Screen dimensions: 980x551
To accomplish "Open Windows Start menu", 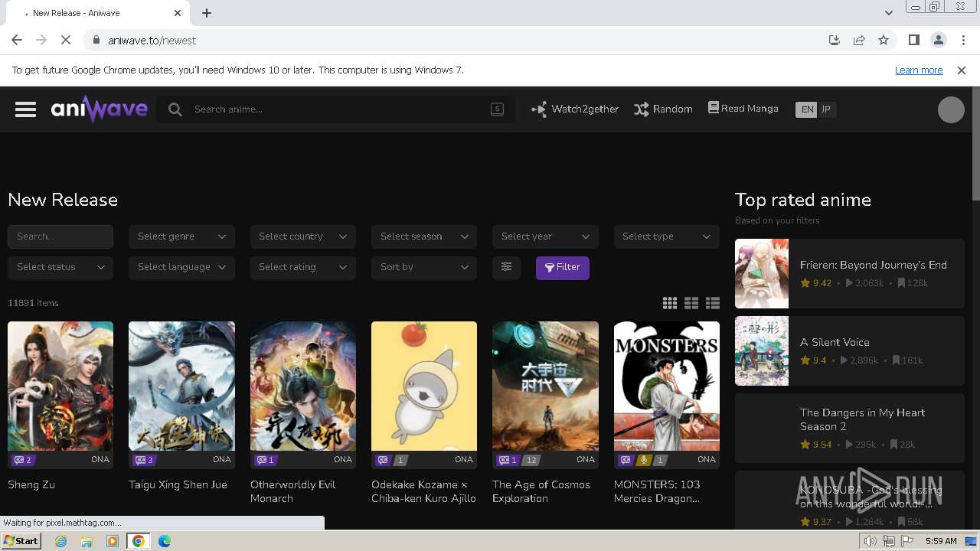I will [21, 541].
